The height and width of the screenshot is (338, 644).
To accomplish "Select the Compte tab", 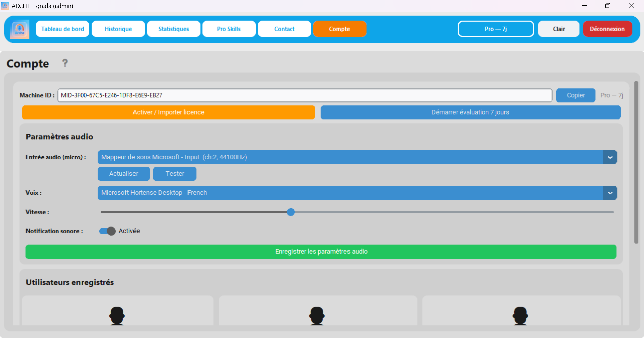I will pos(340,29).
